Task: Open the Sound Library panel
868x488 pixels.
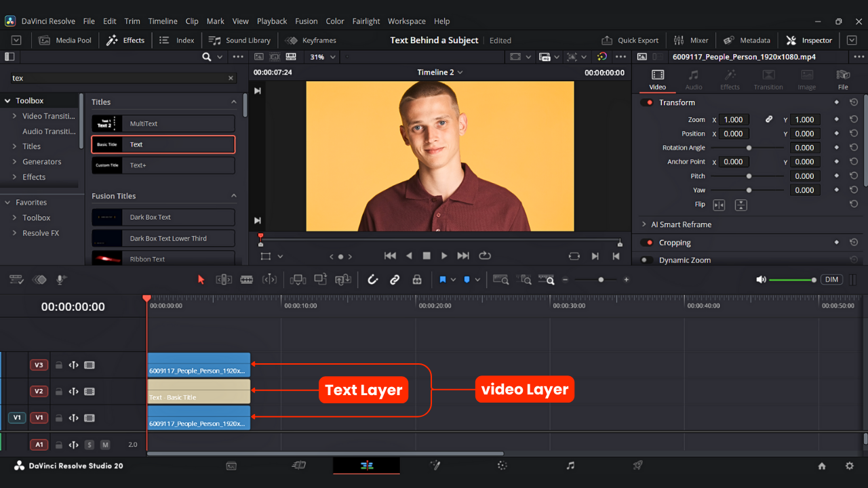Action: pos(239,40)
